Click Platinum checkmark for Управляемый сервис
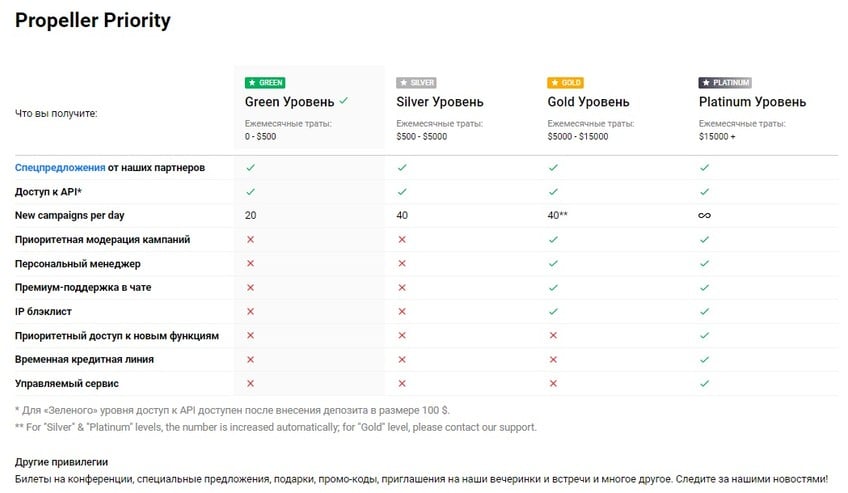This screenshot has width=848, height=493. point(704,383)
